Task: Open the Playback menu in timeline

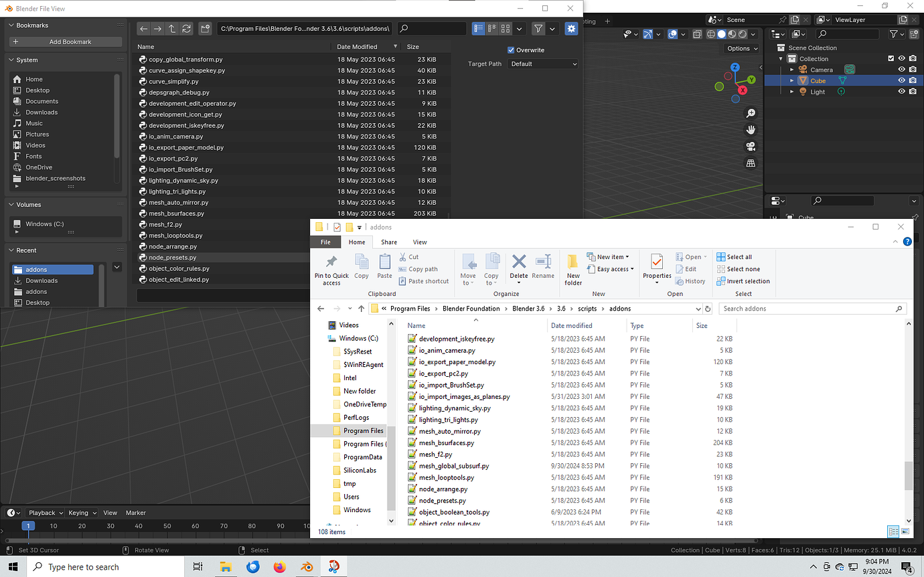Action: click(46, 513)
